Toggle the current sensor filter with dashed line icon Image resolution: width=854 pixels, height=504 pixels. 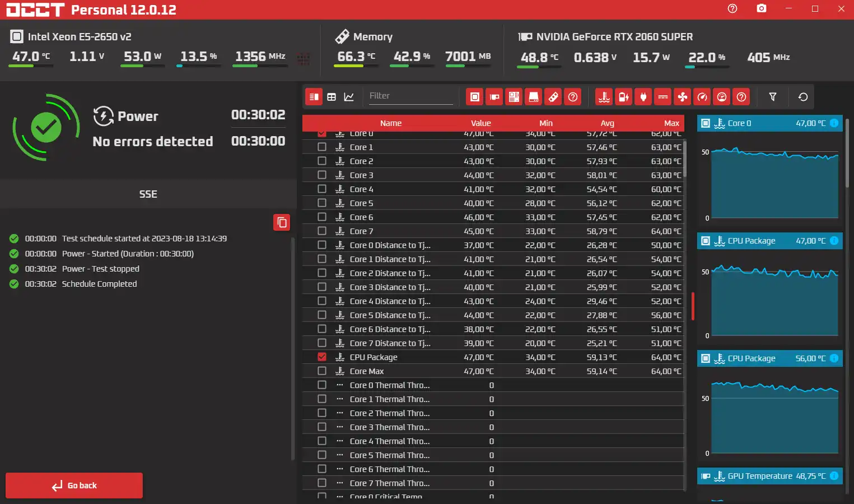663,97
